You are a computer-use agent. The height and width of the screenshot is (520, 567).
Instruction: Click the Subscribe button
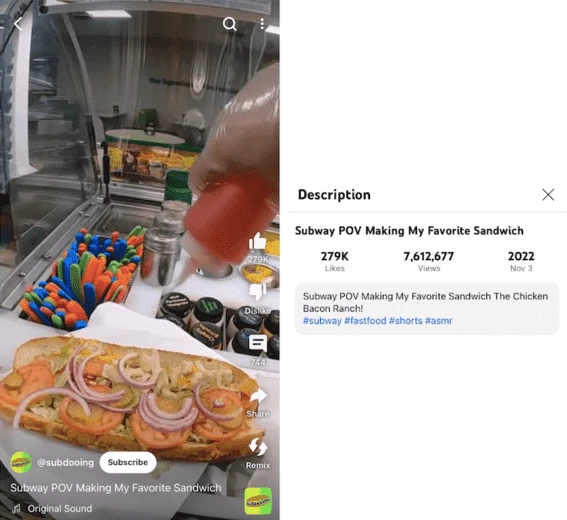[128, 462]
